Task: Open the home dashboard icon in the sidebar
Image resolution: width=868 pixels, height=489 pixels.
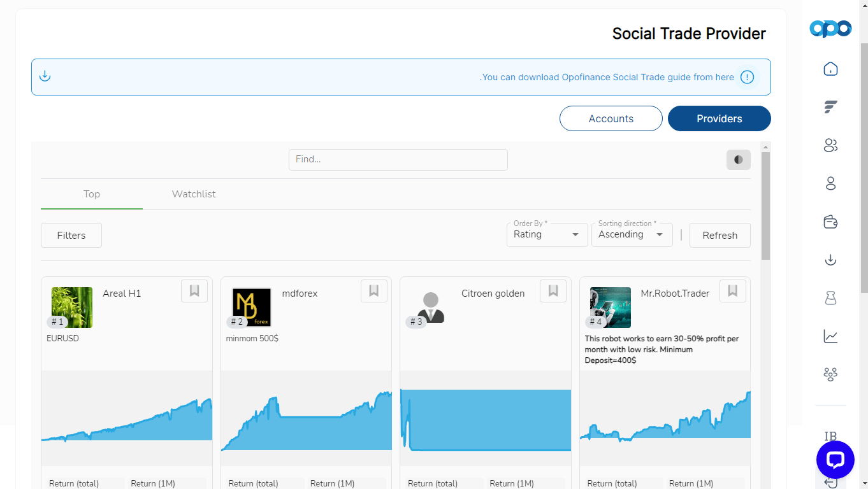Action: click(830, 69)
